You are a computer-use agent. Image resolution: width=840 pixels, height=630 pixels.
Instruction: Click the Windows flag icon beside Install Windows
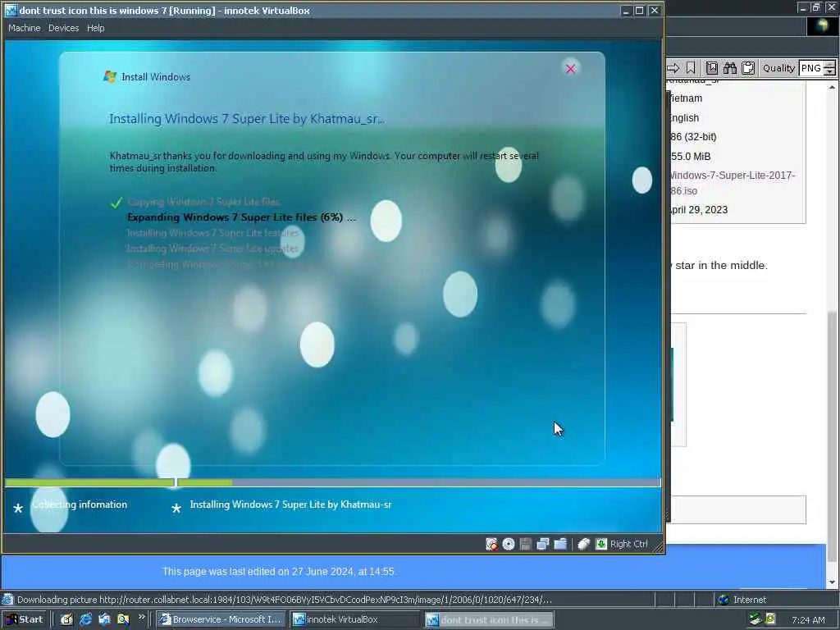[110, 76]
